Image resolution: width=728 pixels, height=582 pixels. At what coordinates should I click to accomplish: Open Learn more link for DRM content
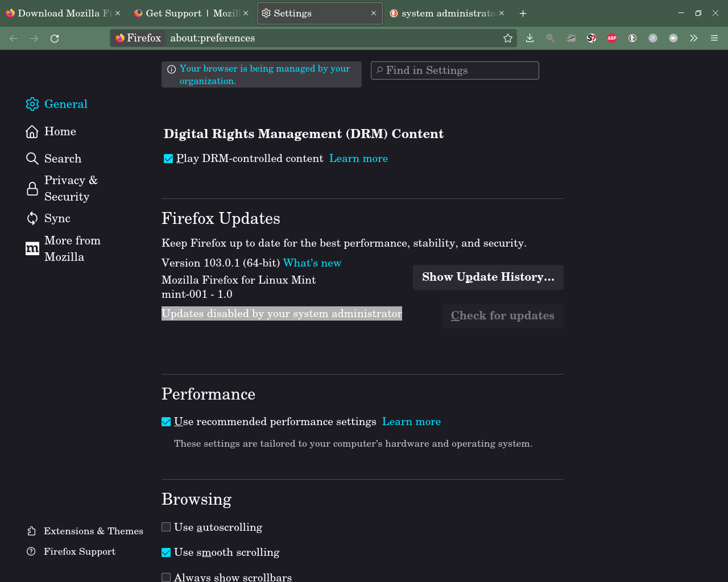[358, 159]
